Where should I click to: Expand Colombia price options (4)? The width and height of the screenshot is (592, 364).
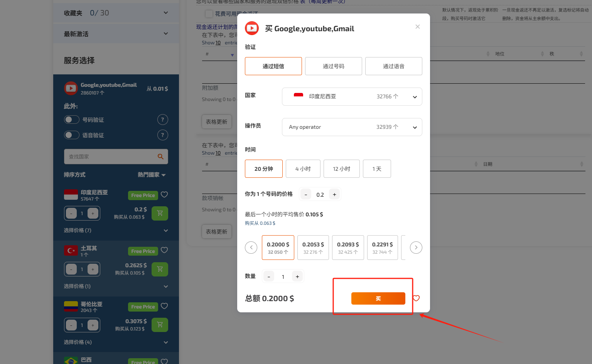[x=116, y=342]
